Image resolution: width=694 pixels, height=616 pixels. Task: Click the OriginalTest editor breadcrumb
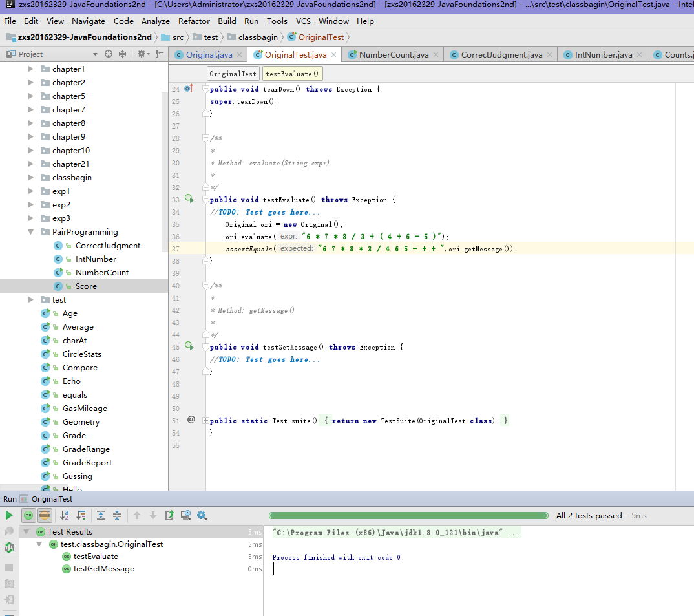[x=233, y=74]
